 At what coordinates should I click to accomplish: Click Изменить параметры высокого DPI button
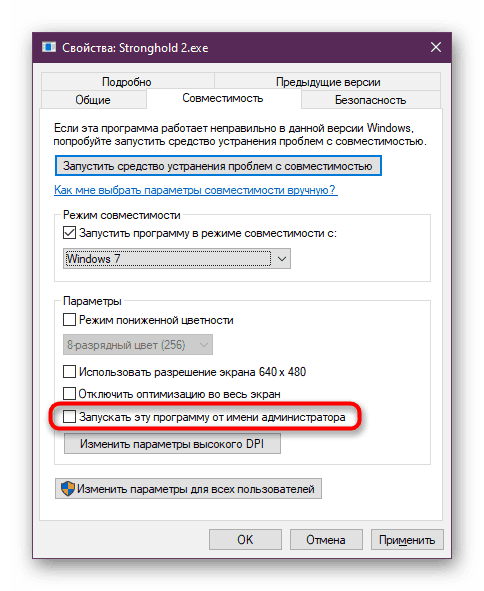pos(172,444)
